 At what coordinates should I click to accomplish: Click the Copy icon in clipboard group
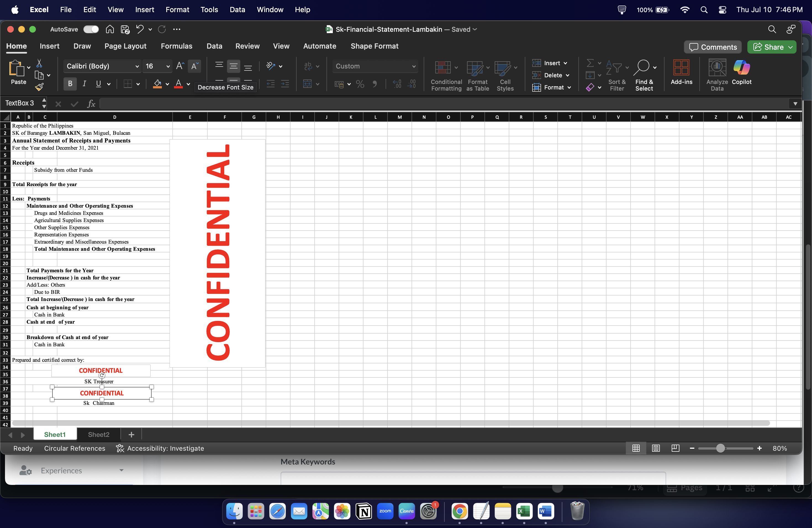[x=39, y=75]
